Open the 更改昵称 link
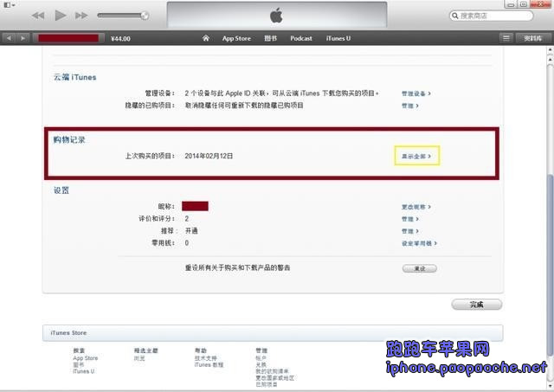The image size is (554, 392). pos(415,207)
